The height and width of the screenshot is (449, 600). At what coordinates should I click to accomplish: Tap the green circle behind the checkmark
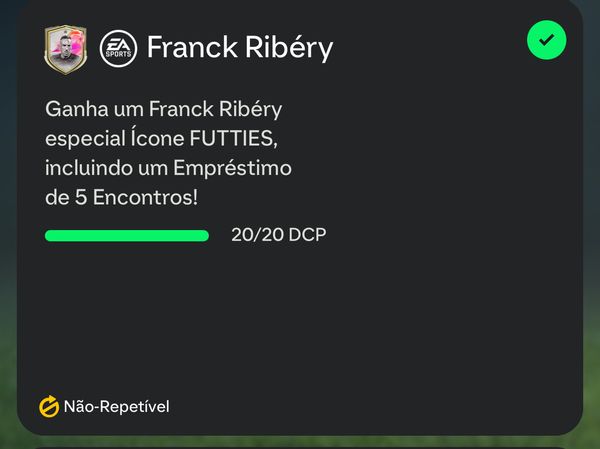pyautogui.click(x=546, y=40)
